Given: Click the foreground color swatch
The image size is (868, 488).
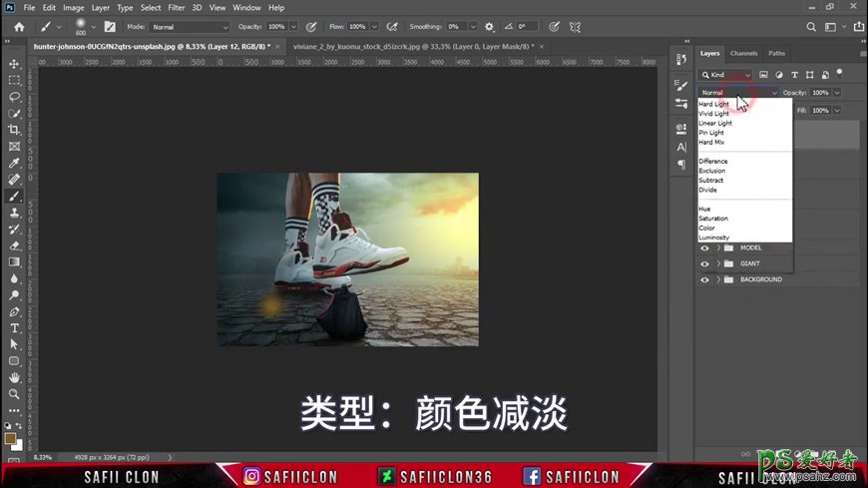Looking at the screenshot, I should point(10,439).
